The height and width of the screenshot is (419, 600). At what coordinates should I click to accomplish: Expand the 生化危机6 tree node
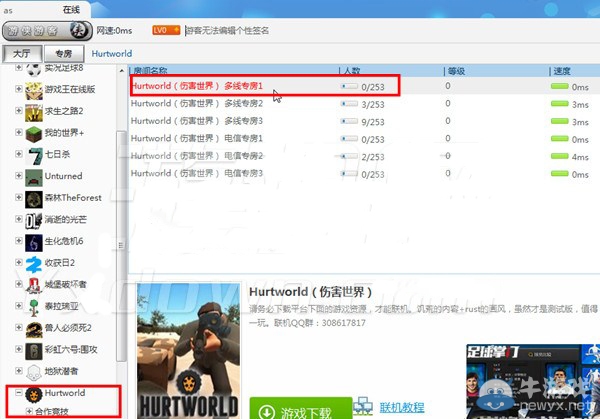[18, 241]
